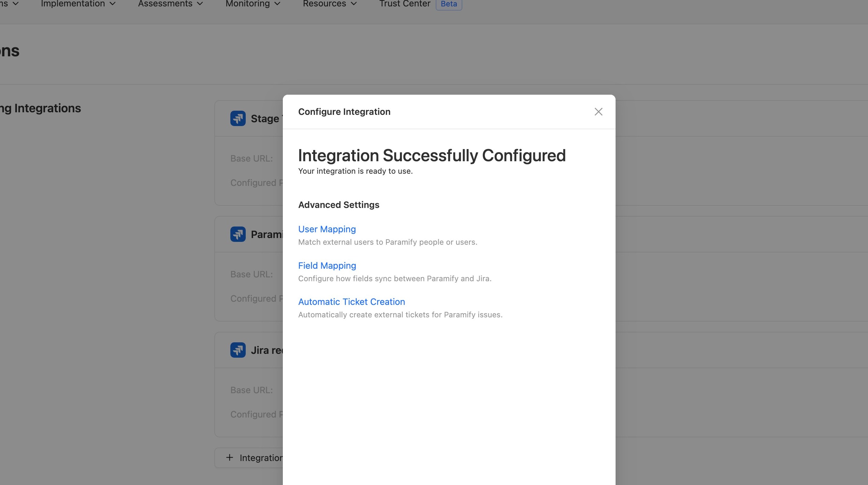Screen dimensions: 868x485
Task: Expand the Implementation menu chevron
Action: pyautogui.click(x=113, y=4)
